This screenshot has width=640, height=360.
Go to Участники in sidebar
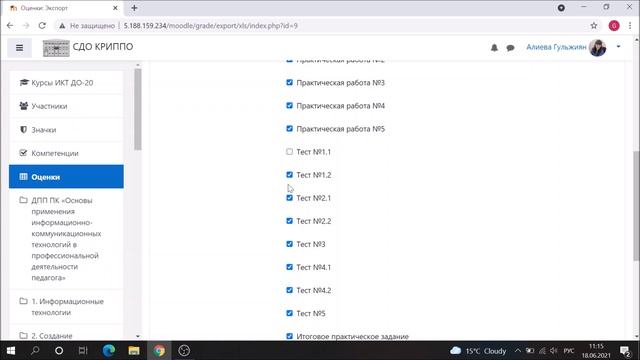tap(66, 106)
